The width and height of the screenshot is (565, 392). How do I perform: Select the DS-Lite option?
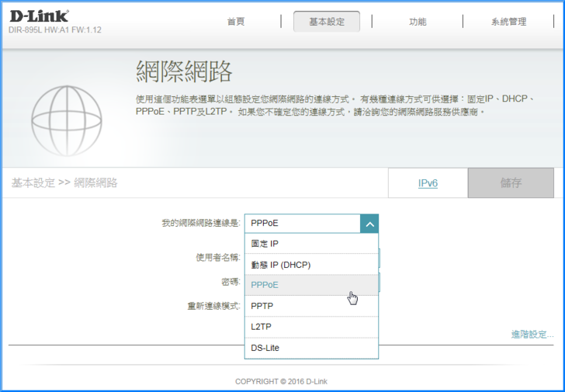click(x=311, y=348)
